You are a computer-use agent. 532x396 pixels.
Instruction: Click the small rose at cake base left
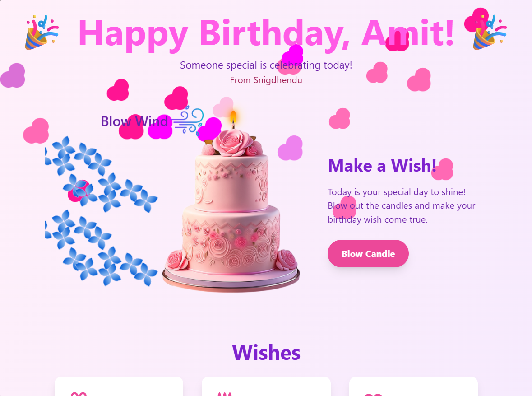[x=176, y=260]
